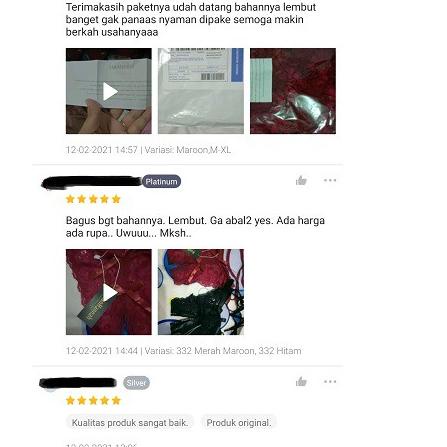Open more options on Platinum review
The width and height of the screenshot is (447, 447).
click(330, 180)
